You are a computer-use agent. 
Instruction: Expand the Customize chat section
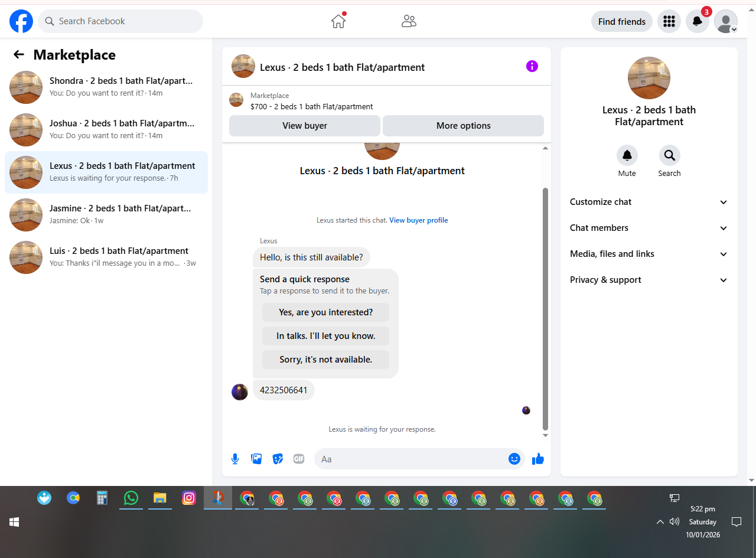point(649,202)
